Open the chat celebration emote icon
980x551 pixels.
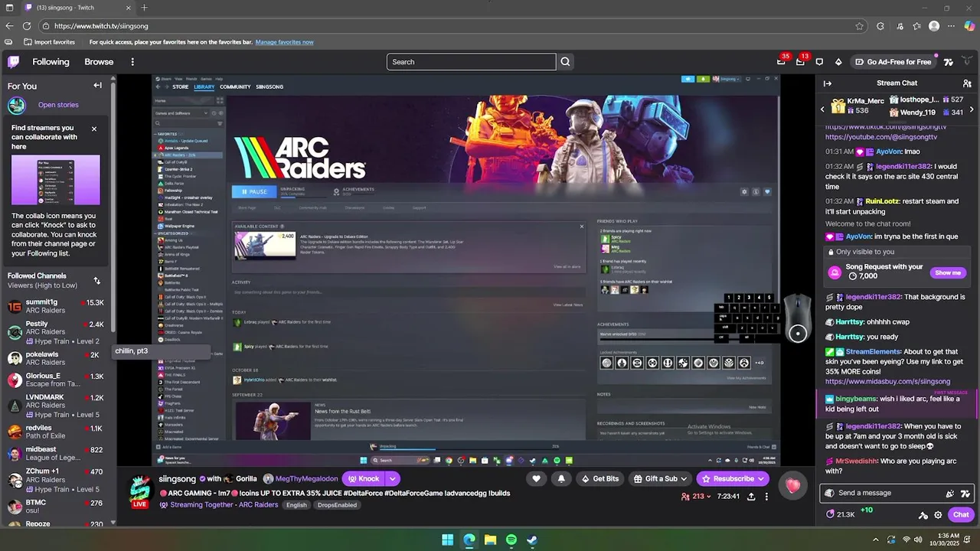(950, 494)
